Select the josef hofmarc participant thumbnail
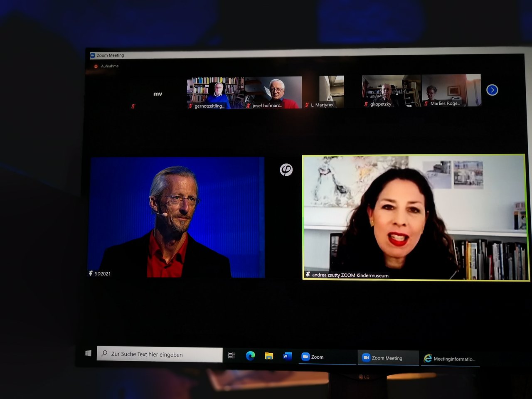Image resolution: width=532 pixels, height=399 pixels. click(273, 92)
